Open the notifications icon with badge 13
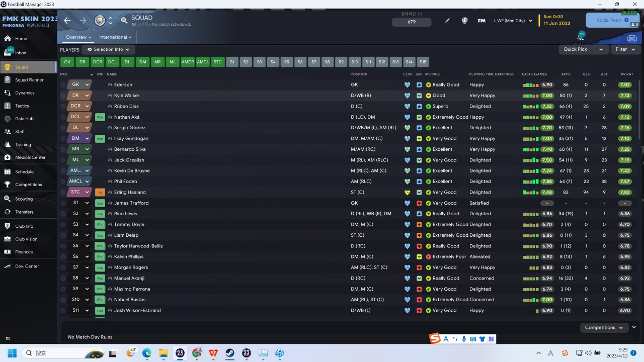 point(580,37)
